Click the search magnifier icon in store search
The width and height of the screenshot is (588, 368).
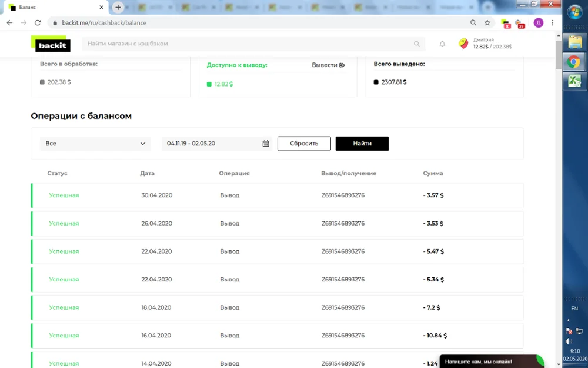(x=417, y=44)
